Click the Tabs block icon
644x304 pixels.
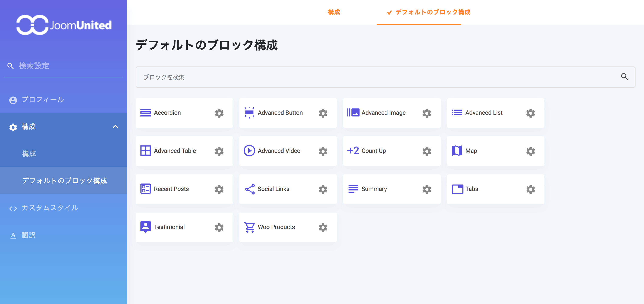[457, 189]
